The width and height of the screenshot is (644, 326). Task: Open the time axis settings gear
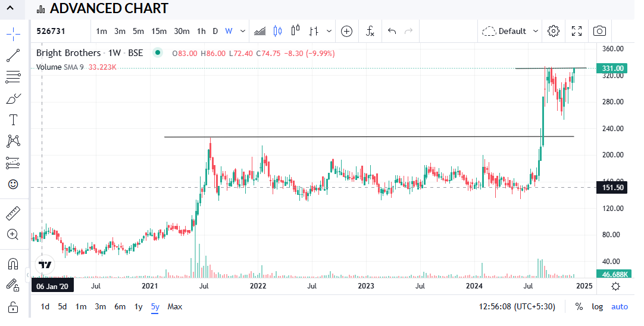[615, 286]
